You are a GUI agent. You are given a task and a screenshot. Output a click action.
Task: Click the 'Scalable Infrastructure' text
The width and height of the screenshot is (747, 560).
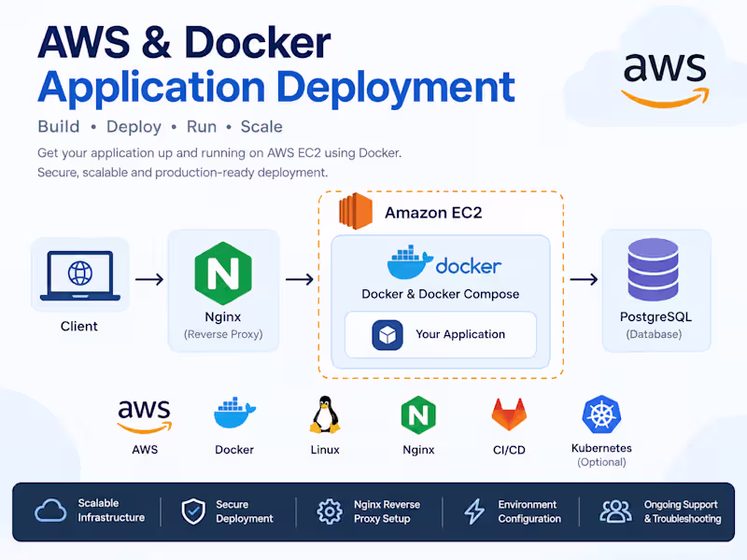click(111, 511)
